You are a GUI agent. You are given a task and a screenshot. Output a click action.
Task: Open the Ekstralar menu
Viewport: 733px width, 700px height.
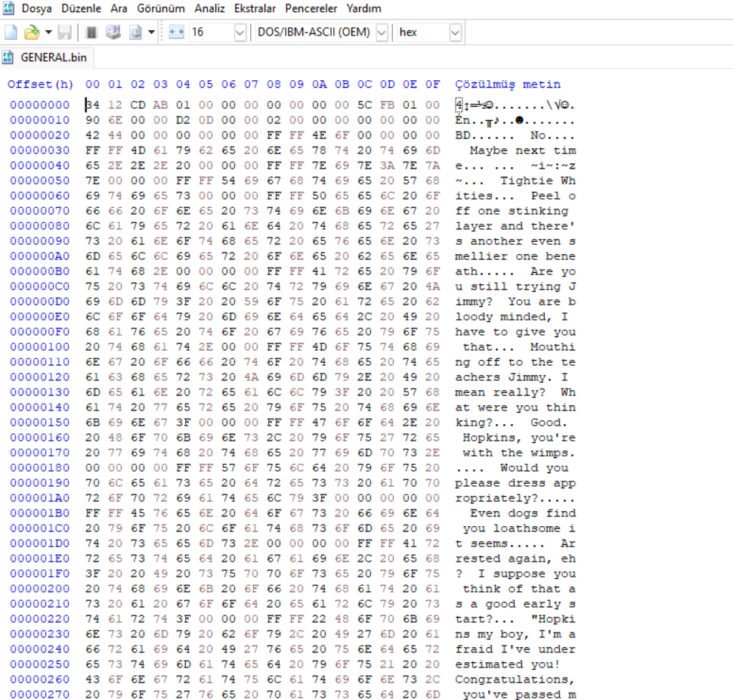click(255, 8)
